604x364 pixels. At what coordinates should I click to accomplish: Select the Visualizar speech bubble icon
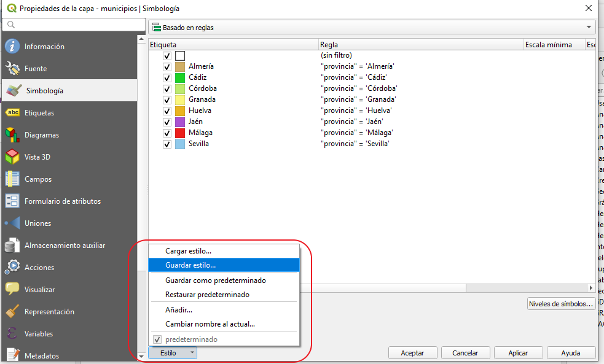click(12, 289)
